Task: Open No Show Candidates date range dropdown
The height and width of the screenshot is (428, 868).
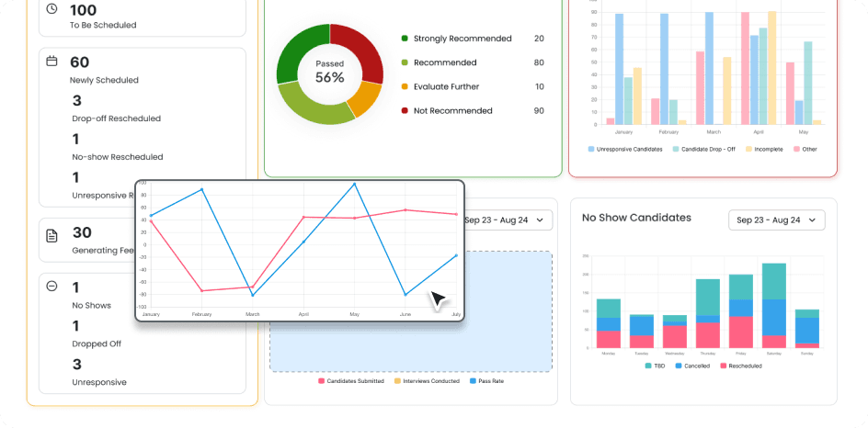Action: click(x=777, y=220)
